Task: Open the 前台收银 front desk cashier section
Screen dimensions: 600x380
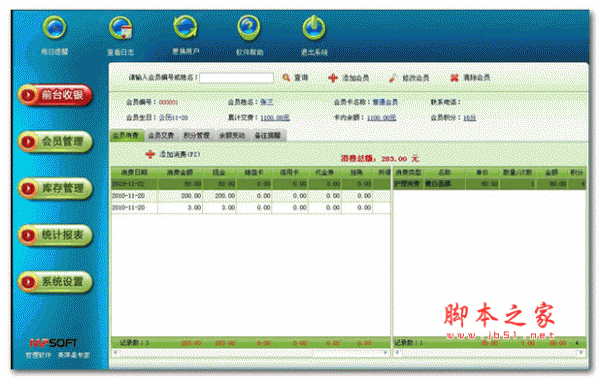Action: 55,95
